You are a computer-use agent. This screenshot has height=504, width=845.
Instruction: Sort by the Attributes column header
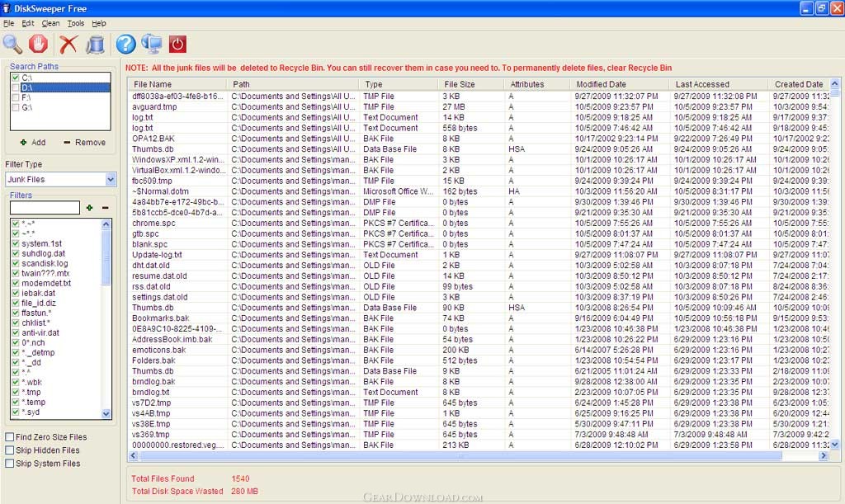click(x=537, y=84)
